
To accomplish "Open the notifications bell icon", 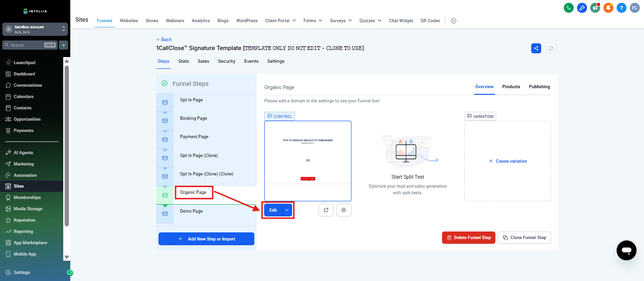I will coord(608,8).
